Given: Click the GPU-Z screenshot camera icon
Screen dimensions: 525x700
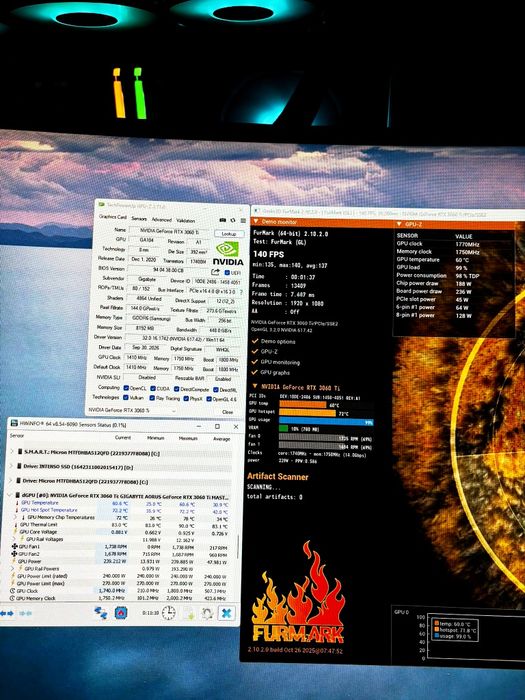Looking at the screenshot, I should point(223,220).
